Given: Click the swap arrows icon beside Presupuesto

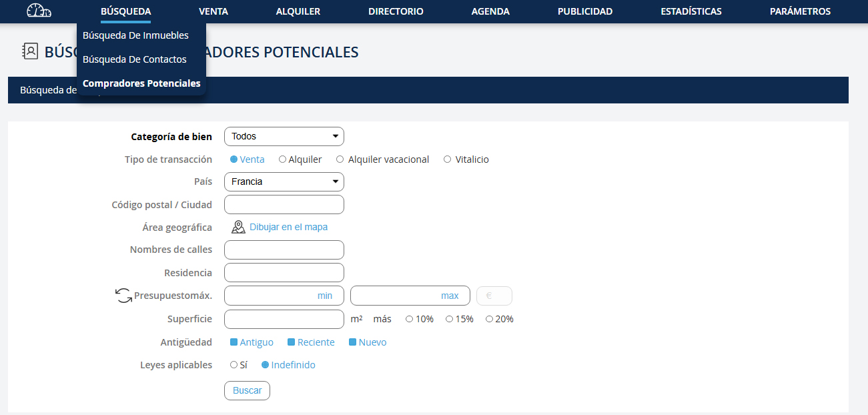Looking at the screenshot, I should click(x=123, y=296).
